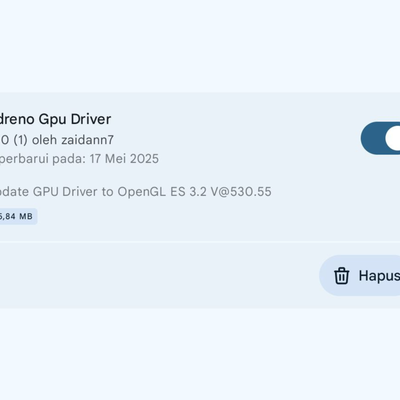The image size is (400, 400).
Task: Toggle the Adreno Gpu Driver module switch
Action: point(380,138)
